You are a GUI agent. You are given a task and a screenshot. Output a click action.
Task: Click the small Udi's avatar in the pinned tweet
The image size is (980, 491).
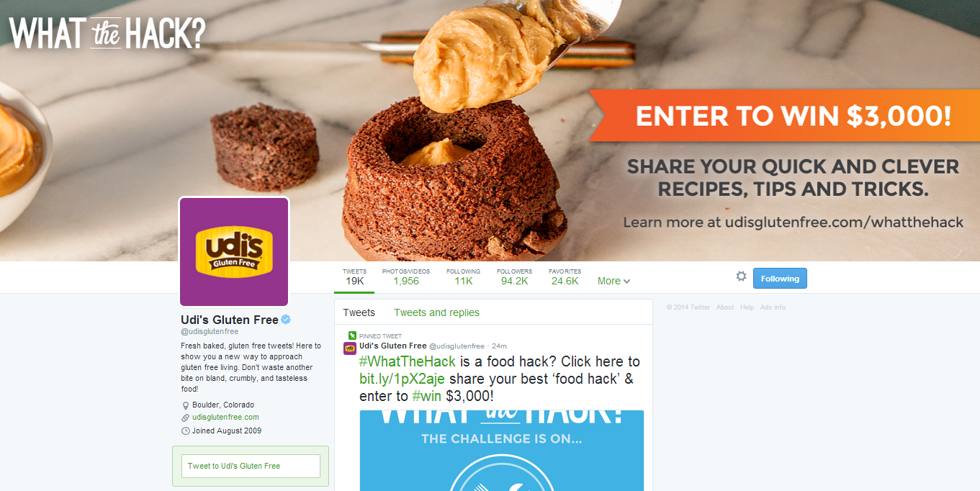coord(350,348)
